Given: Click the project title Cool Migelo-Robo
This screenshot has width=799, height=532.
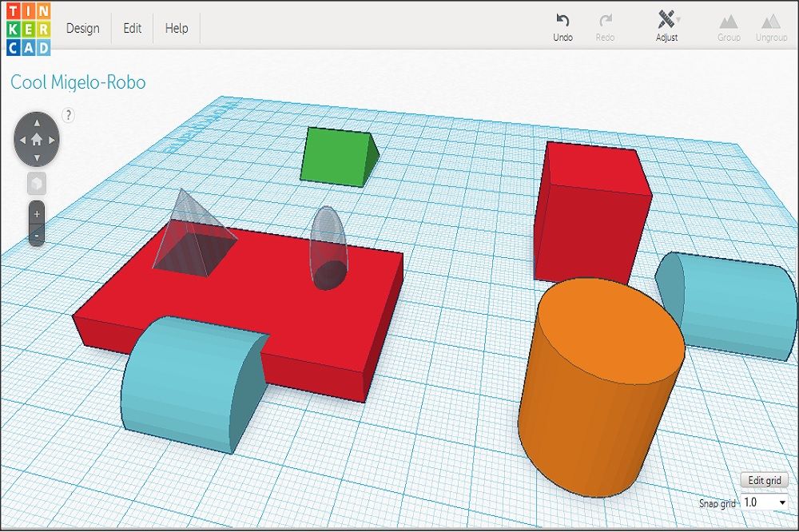Looking at the screenshot, I should pos(78,82).
